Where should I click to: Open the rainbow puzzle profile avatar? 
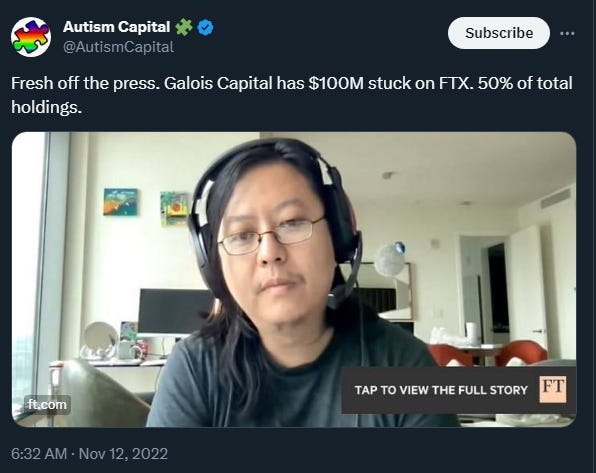[x=31, y=37]
